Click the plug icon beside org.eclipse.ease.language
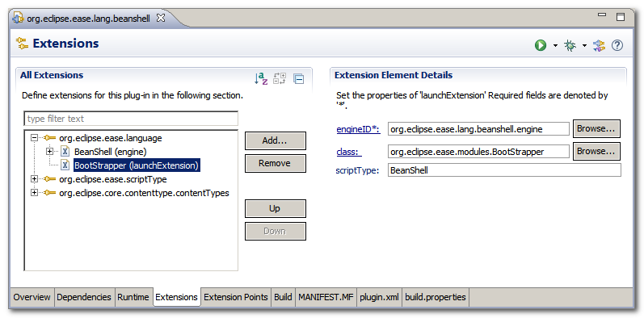 coord(50,138)
